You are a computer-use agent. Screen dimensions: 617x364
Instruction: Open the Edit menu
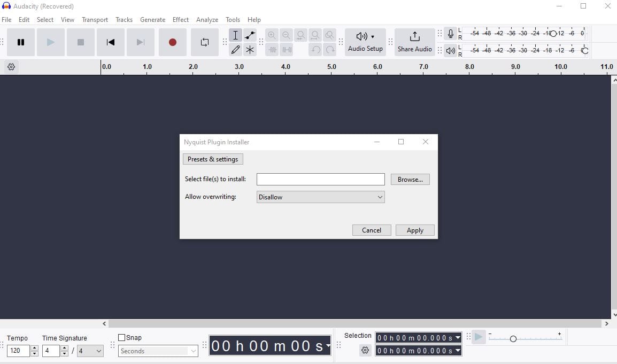[24, 20]
